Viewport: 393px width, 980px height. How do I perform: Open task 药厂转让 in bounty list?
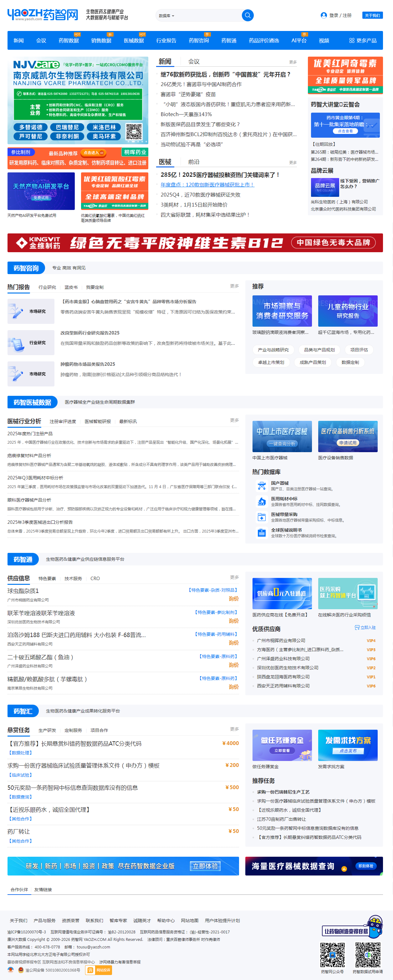pos(19,832)
